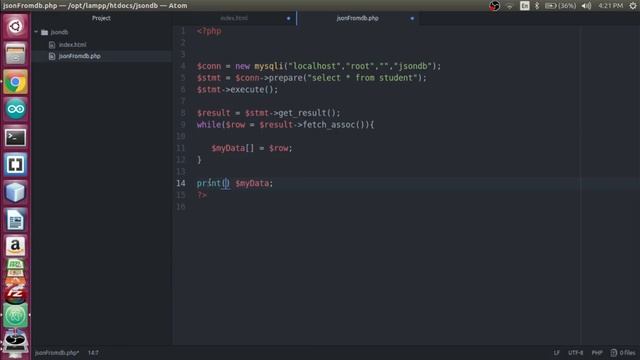
Task: Click line number 14 in gutter
Action: pyautogui.click(x=181, y=183)
